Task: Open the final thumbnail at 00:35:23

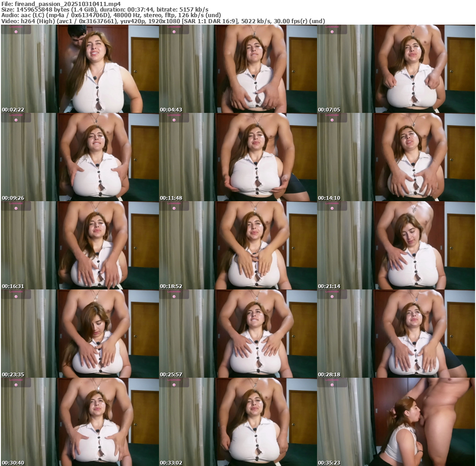Action: click(396, 421)
